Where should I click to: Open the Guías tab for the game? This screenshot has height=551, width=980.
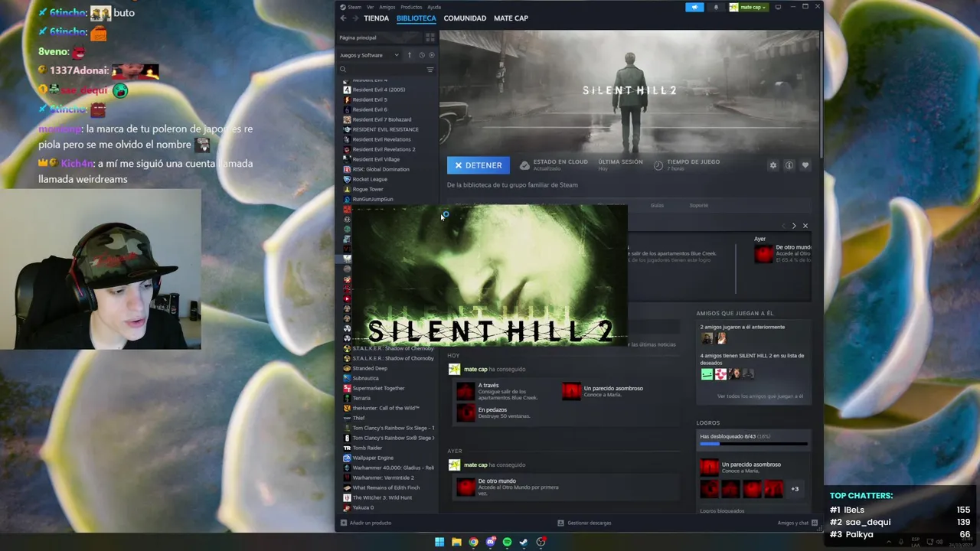657,205
